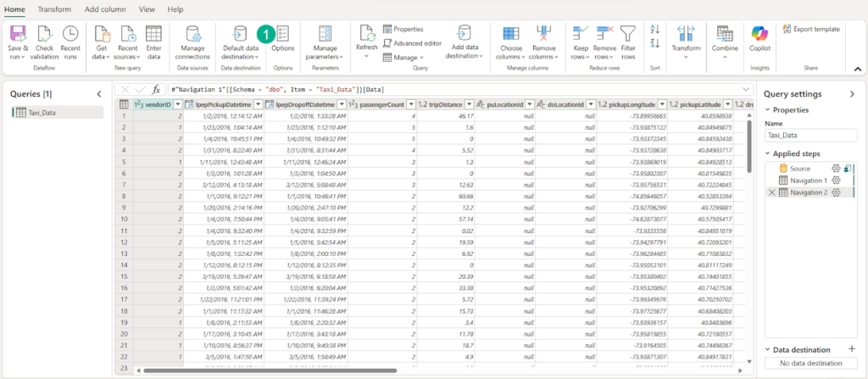Screen dimensions: 868x379
Task: Click the Save & run icon
Action: [x=18, y=33]
